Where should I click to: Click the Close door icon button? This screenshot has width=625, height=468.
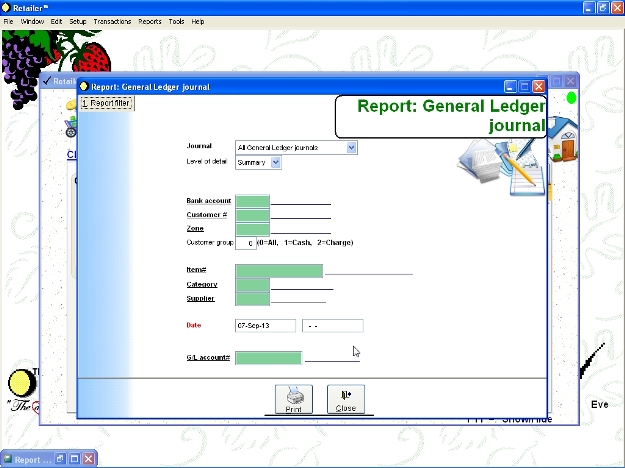346,399
